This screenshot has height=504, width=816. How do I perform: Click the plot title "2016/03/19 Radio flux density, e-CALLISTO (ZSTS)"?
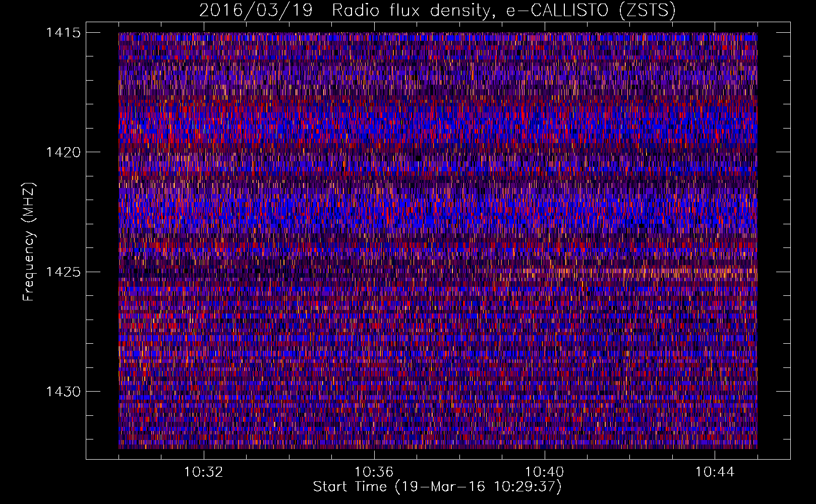pos(437,10)
